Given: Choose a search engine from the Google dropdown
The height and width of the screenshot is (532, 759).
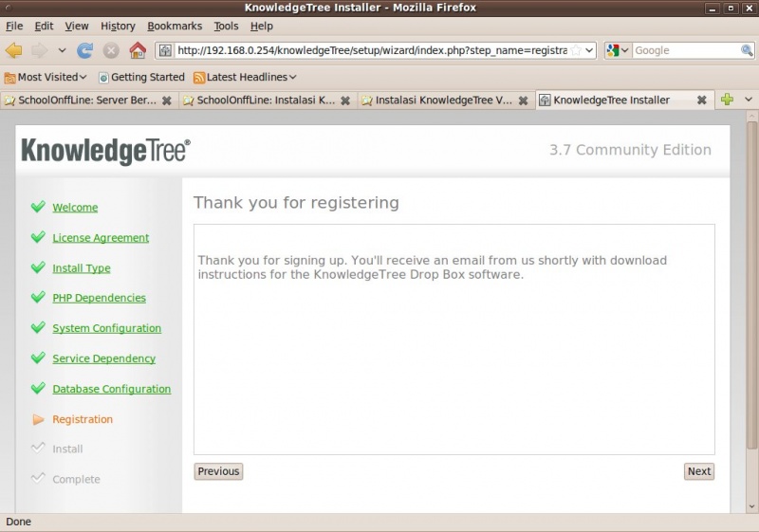Looking at the screenshot, I should [x=618, y=50].
